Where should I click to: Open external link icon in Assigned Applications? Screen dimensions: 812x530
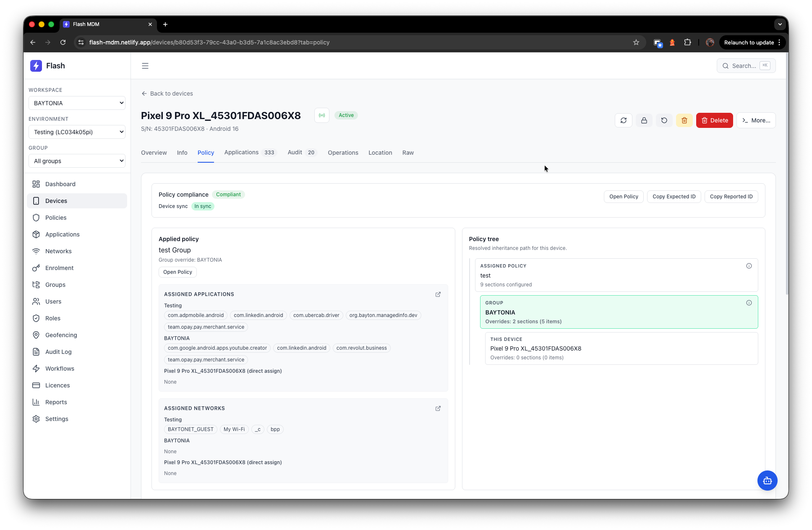click(438, 294)
